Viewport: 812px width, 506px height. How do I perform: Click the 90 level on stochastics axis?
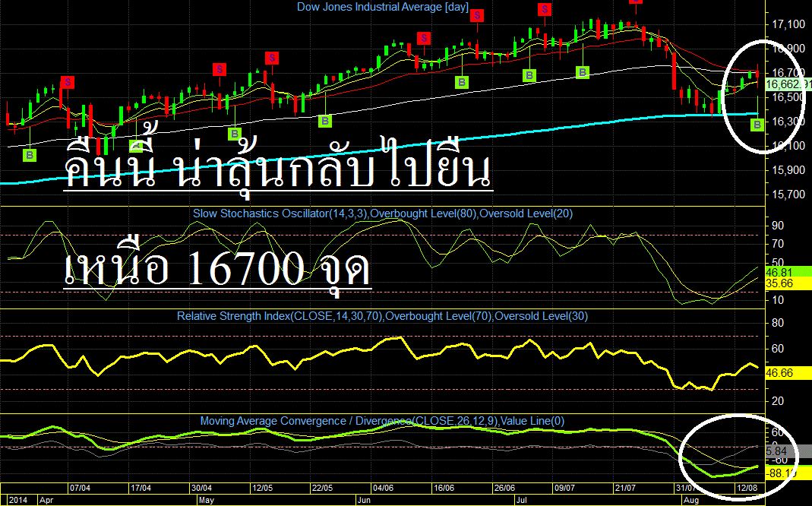[x=778, y=226]
